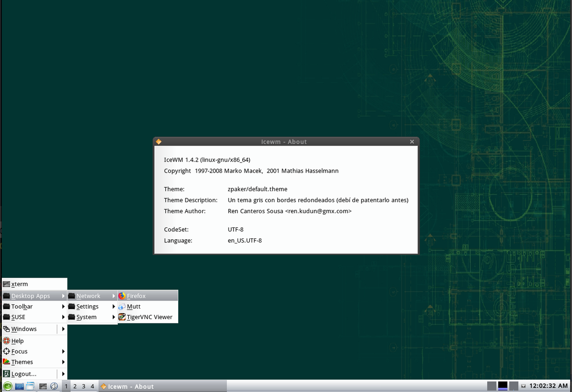Switch to workspace 4
This screenshot has height=392, width=572.
pos(92,386)
